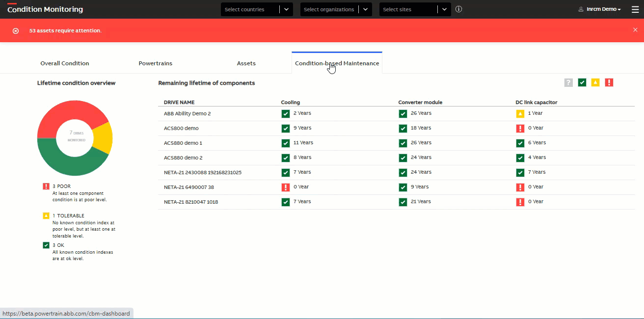Click green Cooling status icon for ACS880 demo 2

click(286, 158)
